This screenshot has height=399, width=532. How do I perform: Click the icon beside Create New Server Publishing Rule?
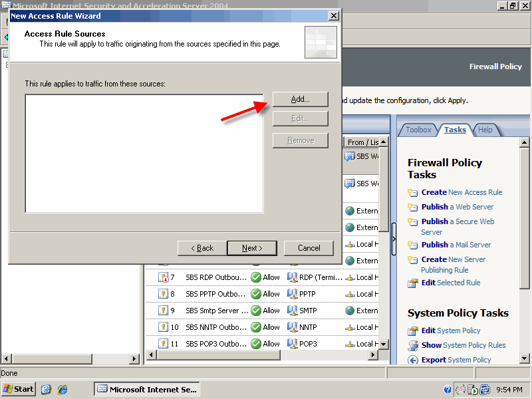(412, 259)
